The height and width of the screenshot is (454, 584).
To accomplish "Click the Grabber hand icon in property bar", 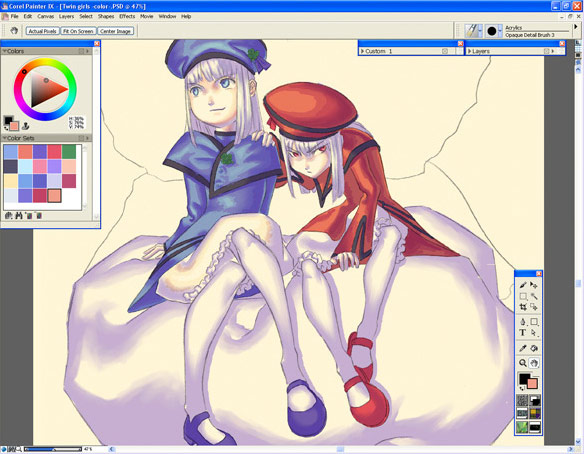I will pos(14,31).
